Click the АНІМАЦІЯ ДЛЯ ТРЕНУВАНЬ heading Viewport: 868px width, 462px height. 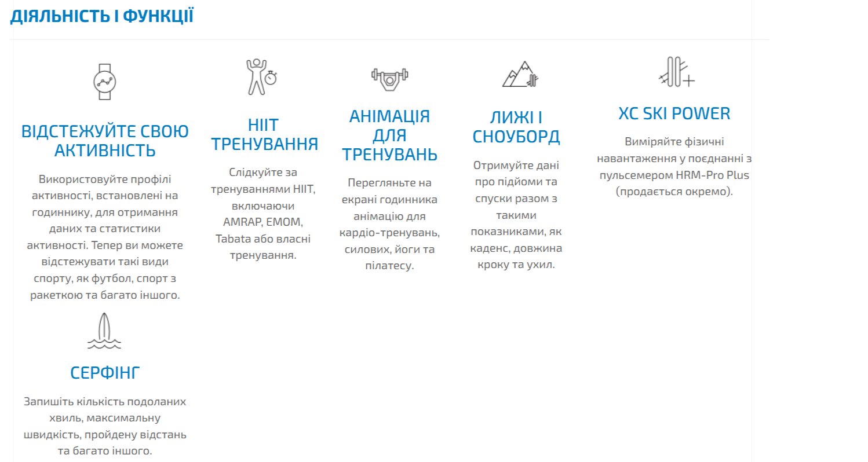pyautogui.click(x=389, y=135)
